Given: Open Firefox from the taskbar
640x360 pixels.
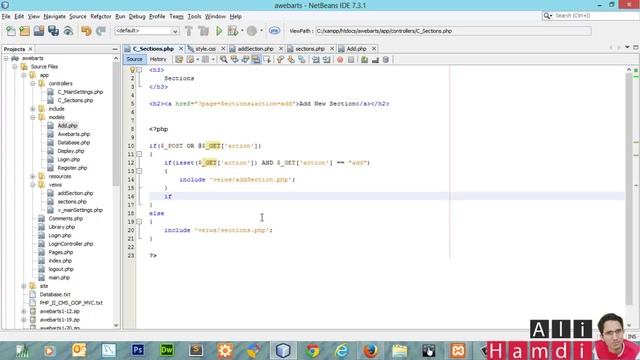Looking at the screenshot, I should click(370, 350).
